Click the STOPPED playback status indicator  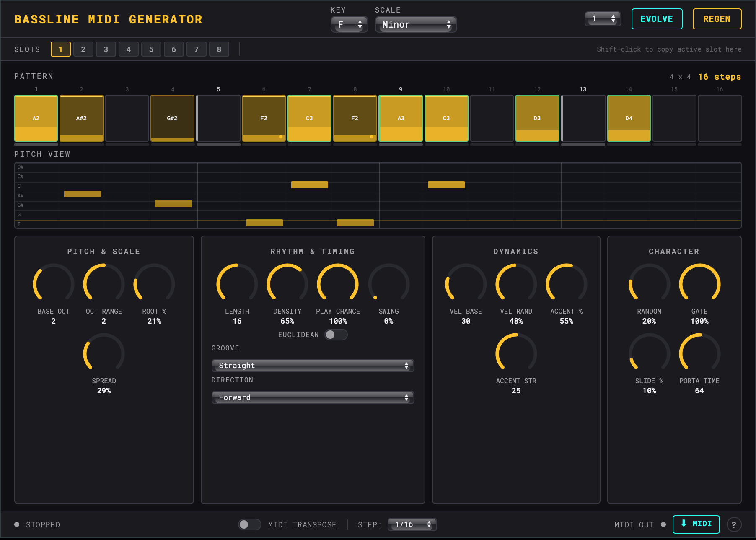(17, 524)
